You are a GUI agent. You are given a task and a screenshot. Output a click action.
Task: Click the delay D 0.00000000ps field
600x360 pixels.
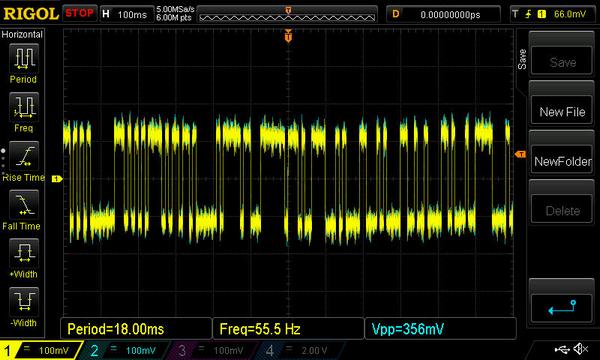coord(443,14)
